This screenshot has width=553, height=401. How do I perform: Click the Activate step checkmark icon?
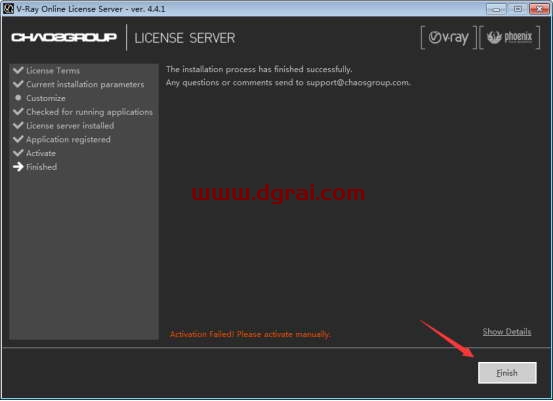coord(18,153)
